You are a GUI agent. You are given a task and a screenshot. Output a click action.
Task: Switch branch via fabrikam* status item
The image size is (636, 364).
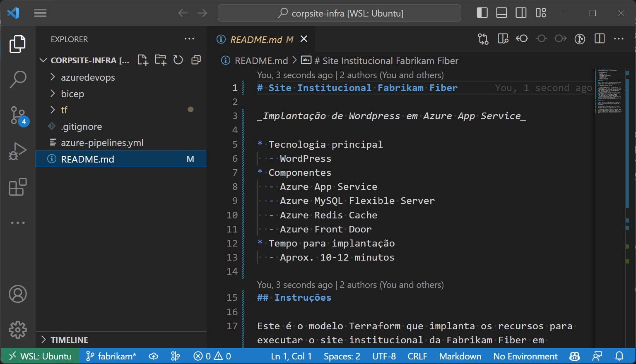111,356
